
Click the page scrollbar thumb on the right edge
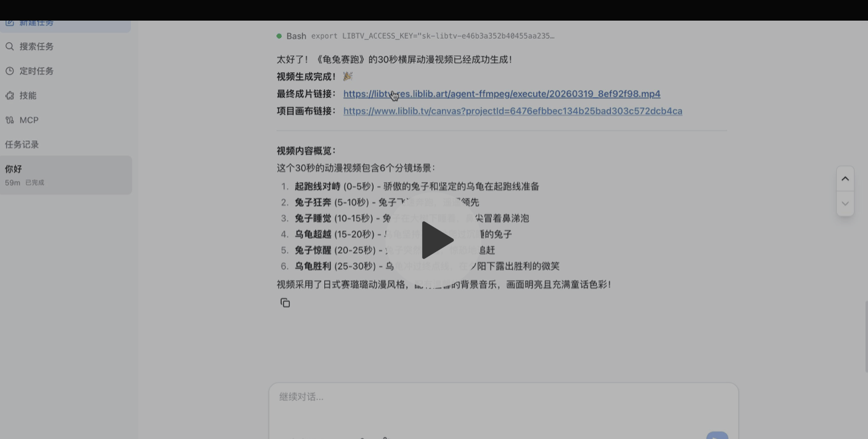865,336
